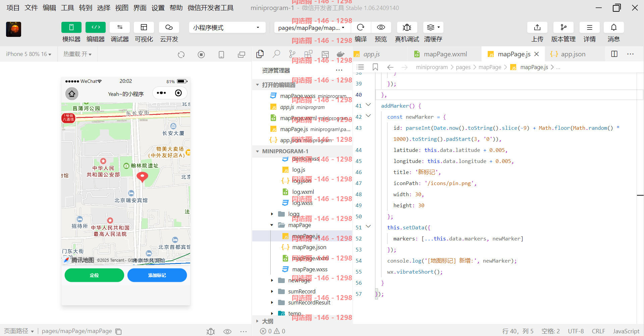Toggle the debugger panel button

coord(120,27)
